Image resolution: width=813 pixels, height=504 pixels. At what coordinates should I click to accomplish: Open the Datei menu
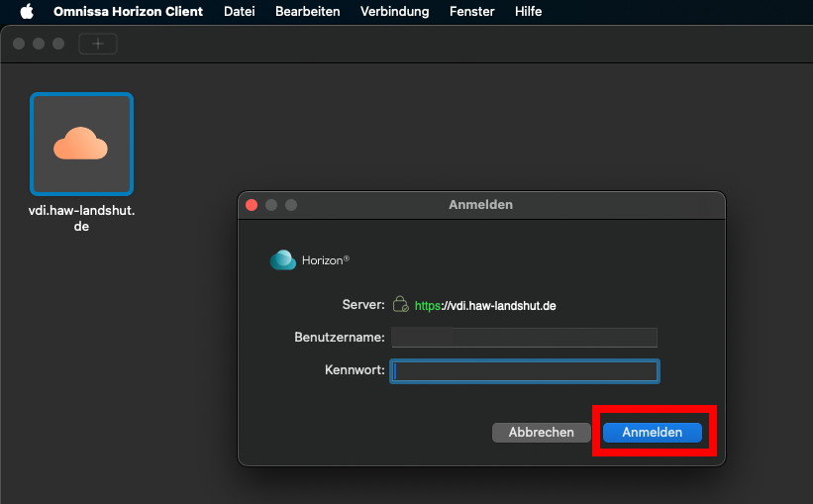click(x=240, y=12)
